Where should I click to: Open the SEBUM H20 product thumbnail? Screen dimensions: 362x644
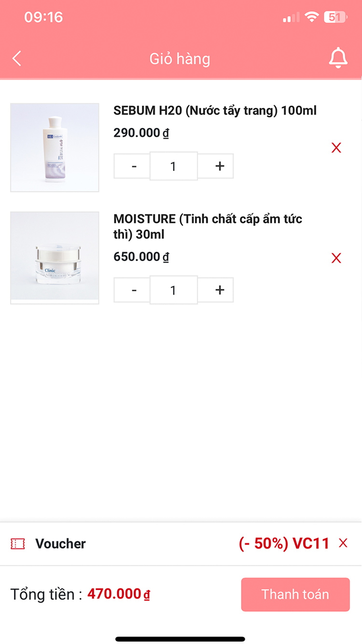coord(55,147)
